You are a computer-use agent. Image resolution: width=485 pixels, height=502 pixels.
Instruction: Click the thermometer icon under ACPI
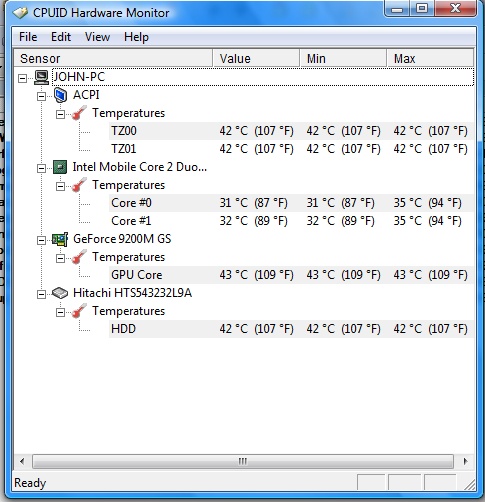point(79,113)
